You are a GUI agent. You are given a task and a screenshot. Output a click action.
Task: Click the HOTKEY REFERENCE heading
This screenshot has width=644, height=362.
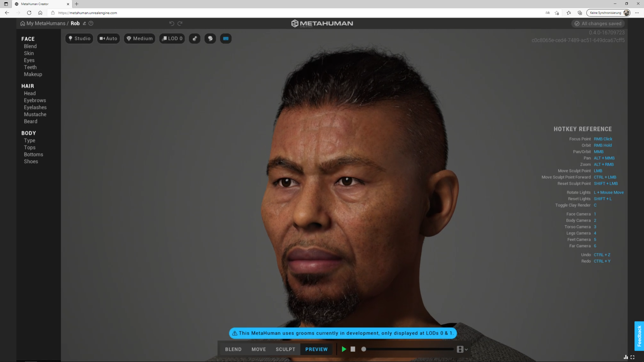coord(582,129)
